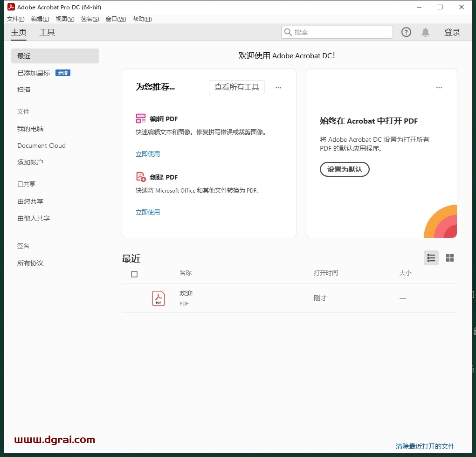Click the 刚才 open-time cell

(320, 298)
